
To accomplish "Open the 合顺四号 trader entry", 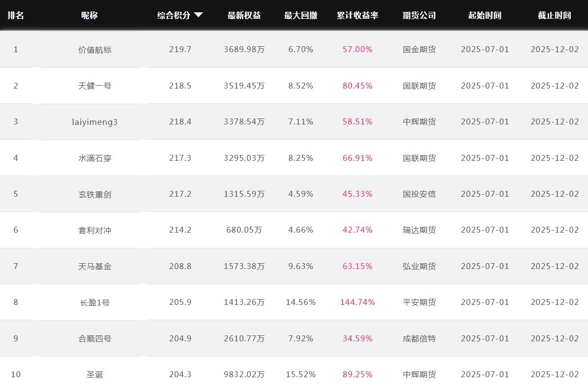I will (x=95, y=339).
